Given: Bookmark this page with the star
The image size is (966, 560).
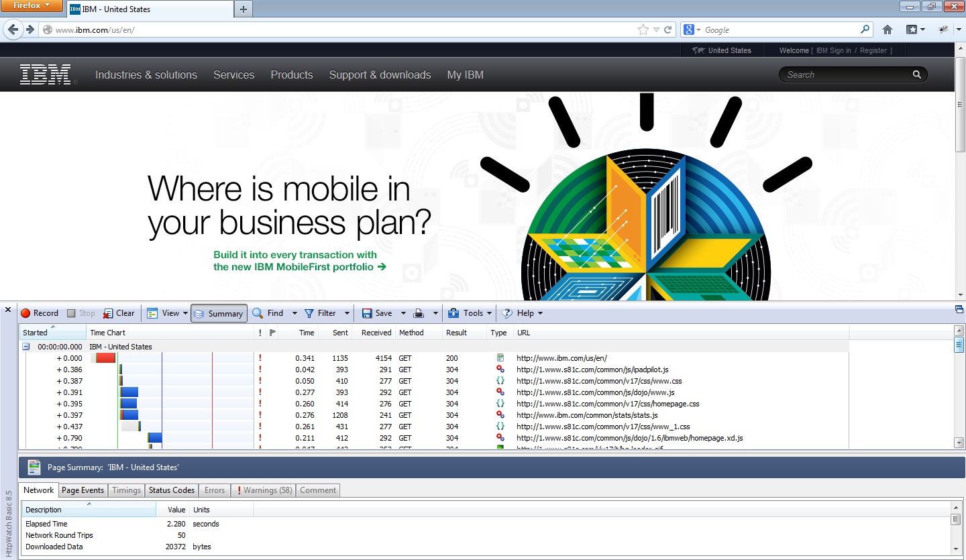Looking at the screenshot, I should tap(643, 30).
